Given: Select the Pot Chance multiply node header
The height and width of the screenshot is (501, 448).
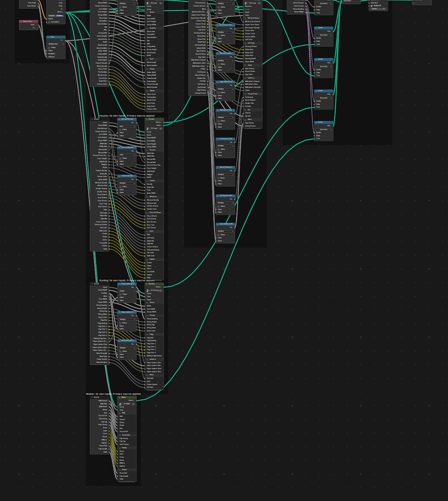Looking at the screenshot, I should pyautogui.click(x=225, y=139).
